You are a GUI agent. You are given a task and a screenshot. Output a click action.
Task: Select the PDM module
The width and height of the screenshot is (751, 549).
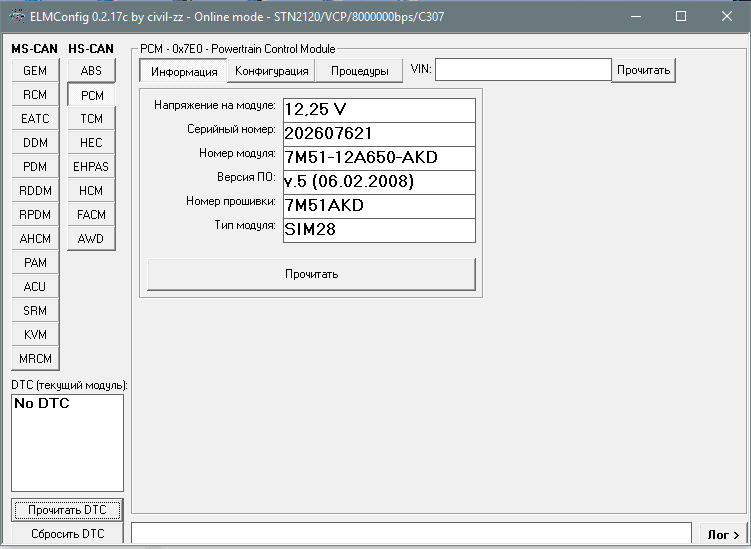coord(35,167)
